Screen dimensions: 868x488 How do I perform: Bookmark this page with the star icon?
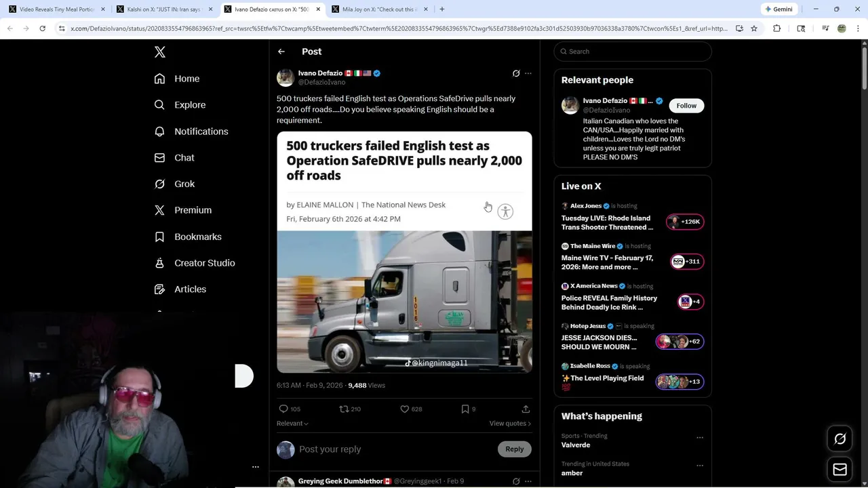754,28
